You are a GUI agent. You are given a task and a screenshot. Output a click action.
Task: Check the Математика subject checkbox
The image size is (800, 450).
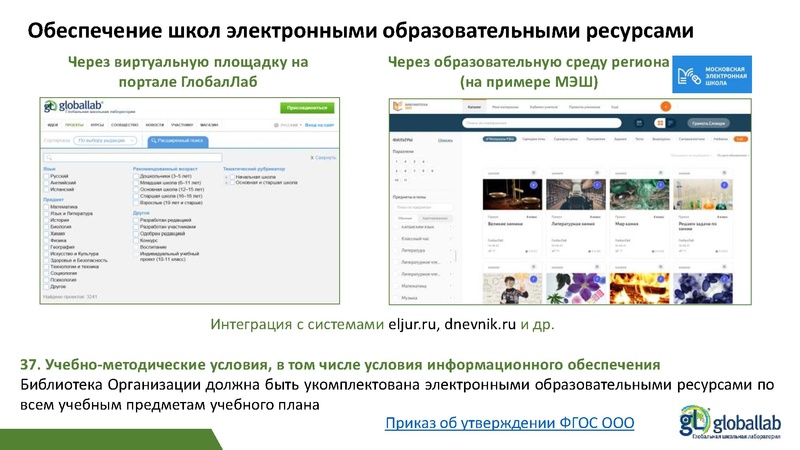46,207
